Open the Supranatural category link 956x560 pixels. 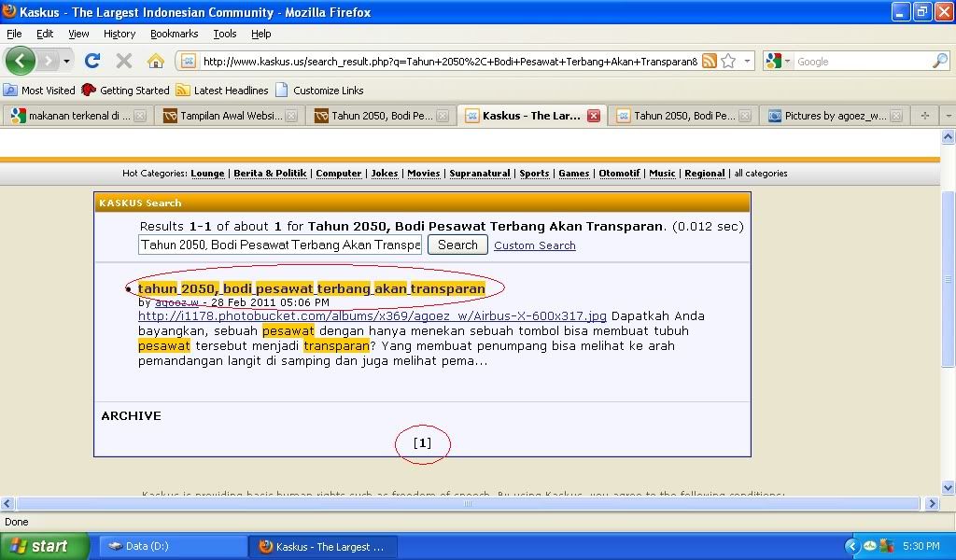tap(479, 174)
